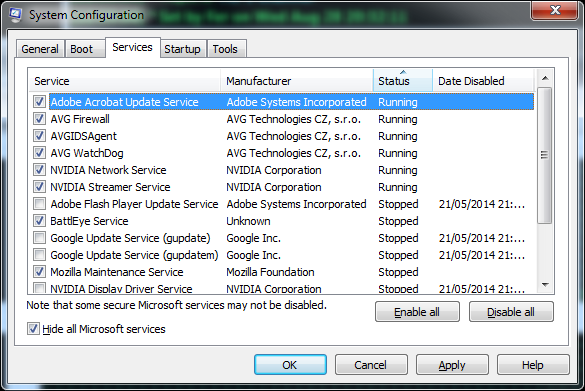Enable NVIDIA Display Driver Service checkbox
The height and width of the screenshot is (391, 585).
coord(40,288)
